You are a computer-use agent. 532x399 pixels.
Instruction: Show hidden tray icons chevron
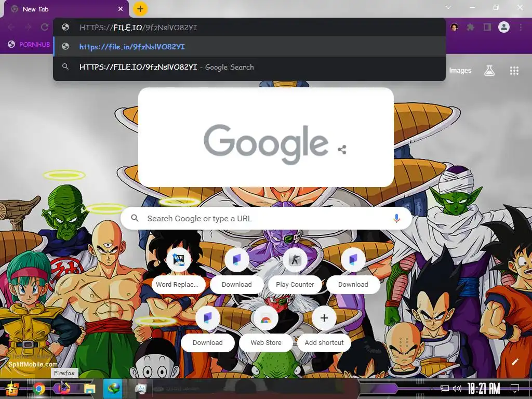(432, 389)
